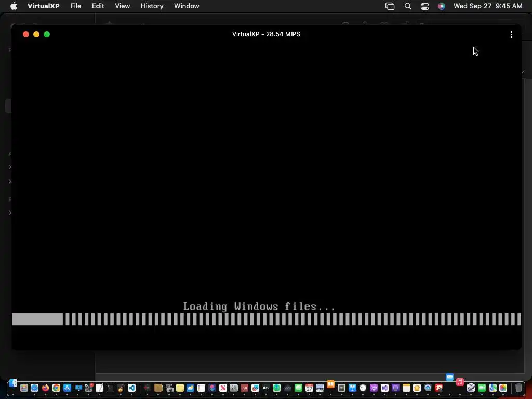Open the Edit menu
The width and height of the screenshot is (532, 399).
click(98, 6)
